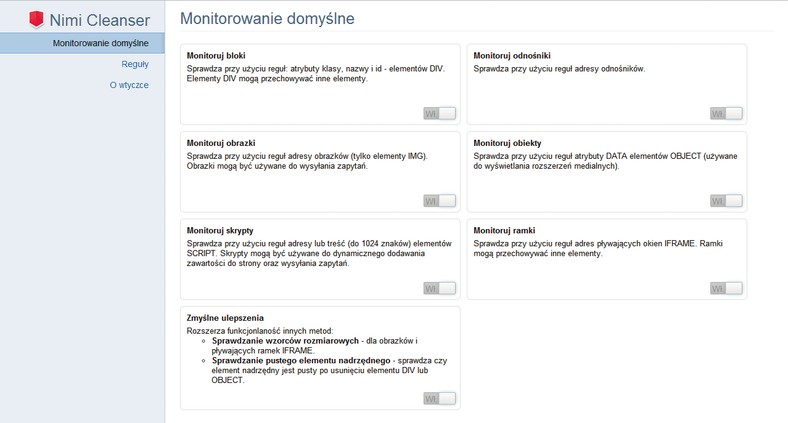Click the Monitoruj bloki card title

216,56
